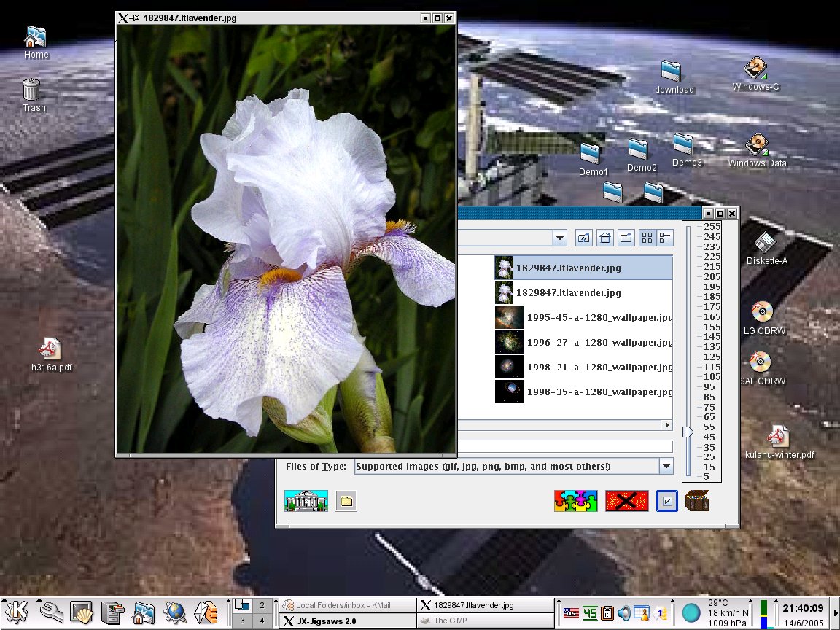This screenshot has height=630, width=840.
Task: Click the jigsaw puzzle pieces icon
Action: coord(575,501)
